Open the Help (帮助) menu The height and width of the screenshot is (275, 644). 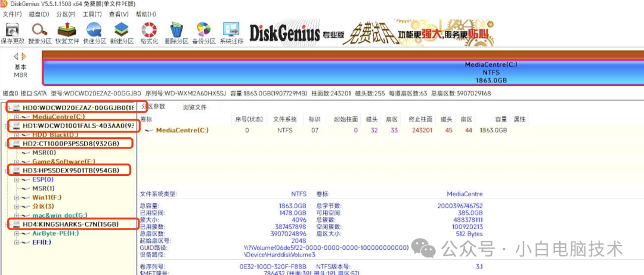coord(146,14)
